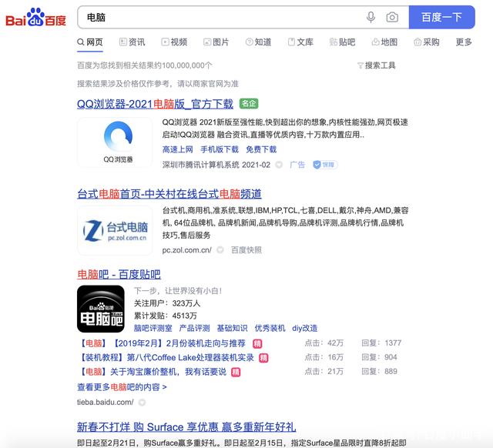Viewport: 493px width, 448px height.
Task: Click the 电脑吧 black logo image
Action: click(101, 309)
